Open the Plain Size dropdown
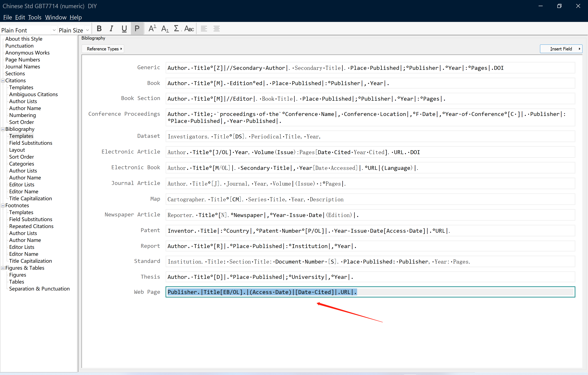588x375 pixels. [87, 30]
